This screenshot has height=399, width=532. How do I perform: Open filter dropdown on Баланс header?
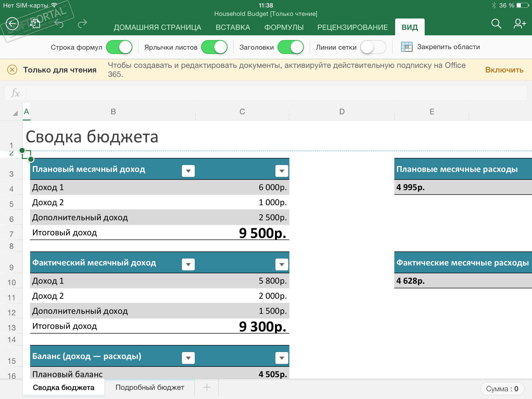(x=188, y=358)
